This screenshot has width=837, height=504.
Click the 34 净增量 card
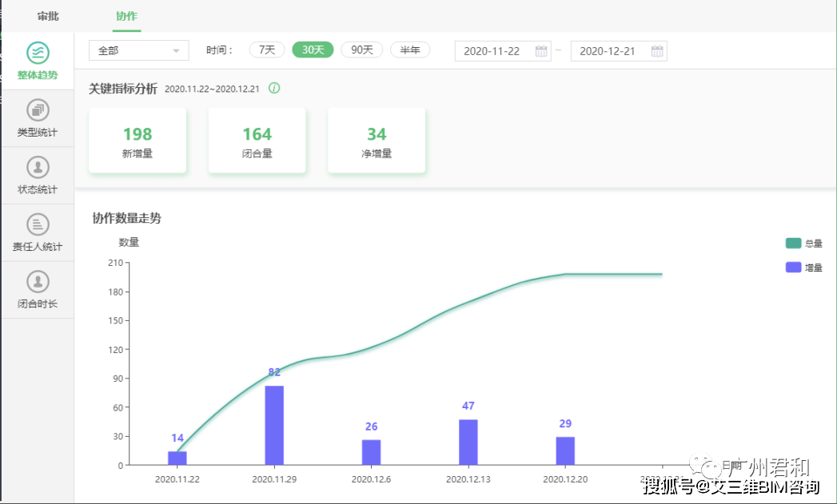[x=377, y=141]
